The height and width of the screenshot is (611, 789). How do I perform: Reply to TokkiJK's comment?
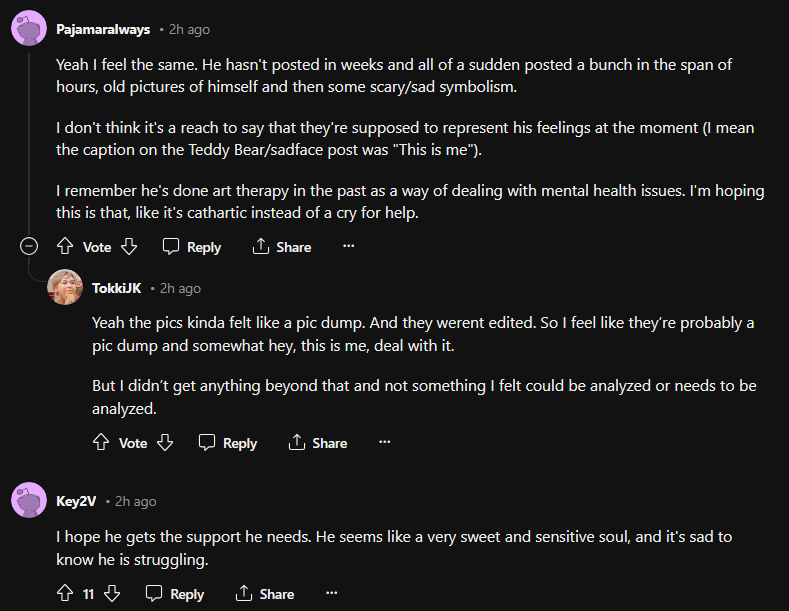[228, 443]
